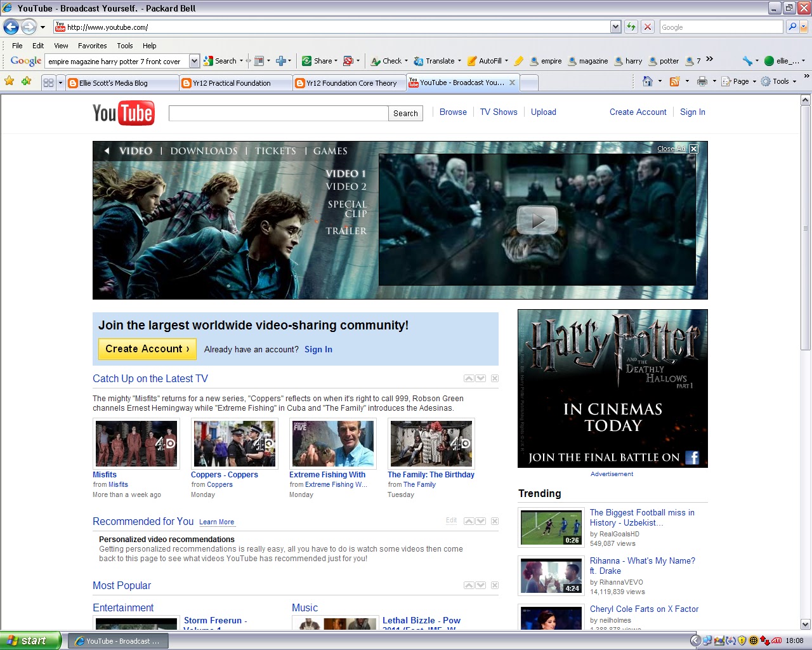Open recent pages dropdown next to Forward
812x650 pixels.
43,27
